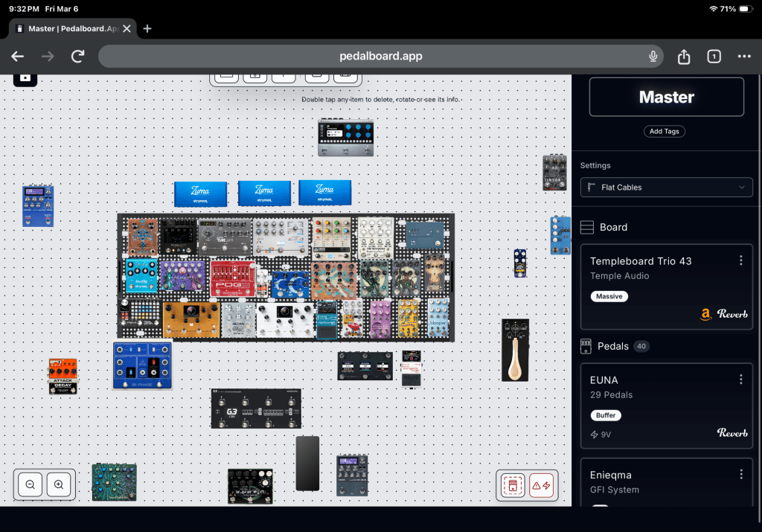Screen dimensions: 762x532
Task: Tap the microphone icon in address bar
Action: pyautogui.click(x=653, y=57)
